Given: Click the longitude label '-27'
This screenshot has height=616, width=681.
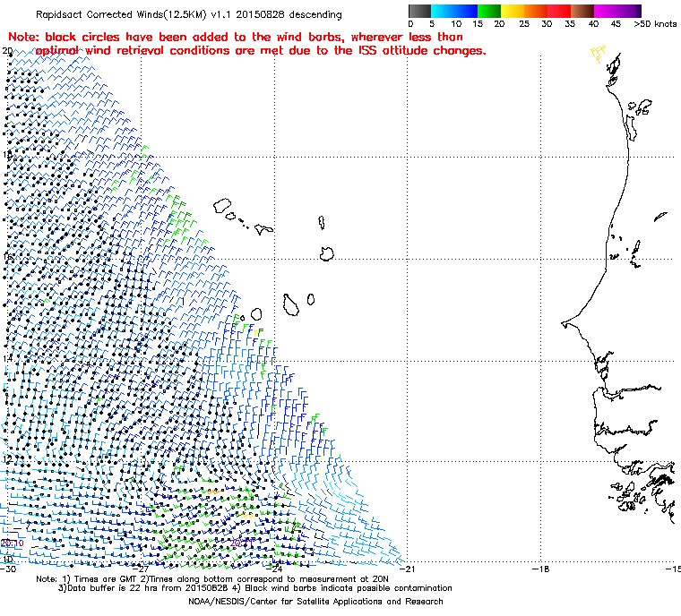Looking at the screenshot, I should tap(142, 569).
